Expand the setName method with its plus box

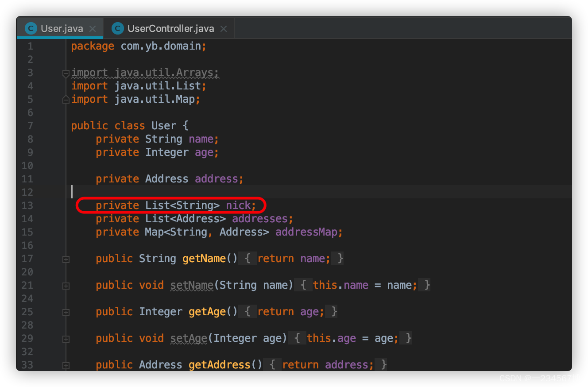66,285
